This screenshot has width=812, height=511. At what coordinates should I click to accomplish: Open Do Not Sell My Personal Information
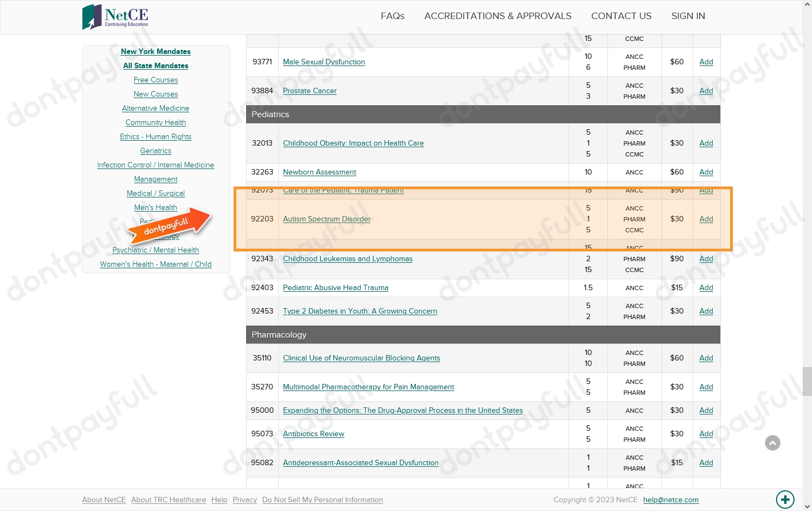323,500
